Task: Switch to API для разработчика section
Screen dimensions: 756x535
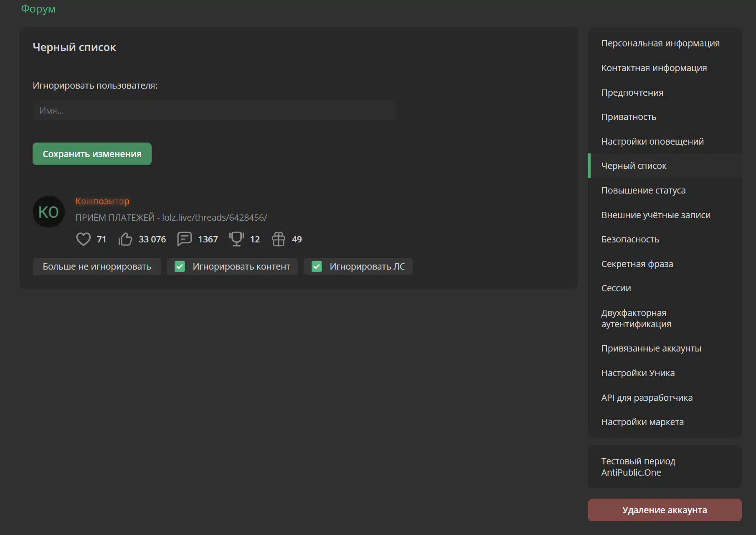Action: coord(647,398)
